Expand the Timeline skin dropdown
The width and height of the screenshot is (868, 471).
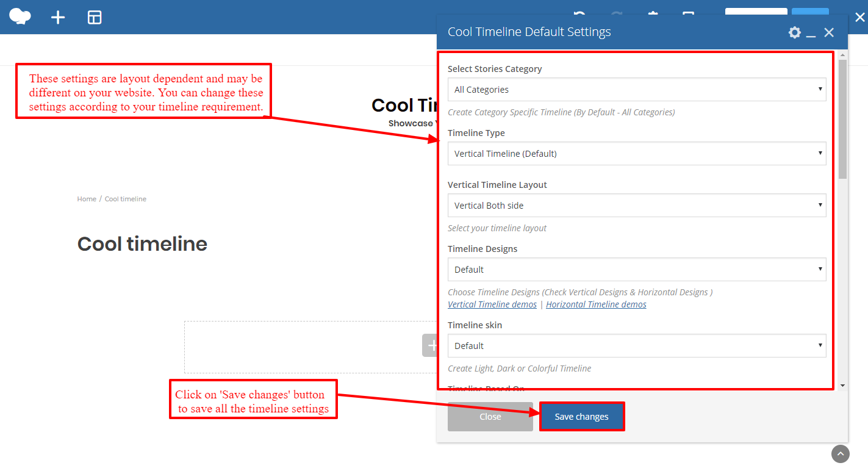pos(637,346)
